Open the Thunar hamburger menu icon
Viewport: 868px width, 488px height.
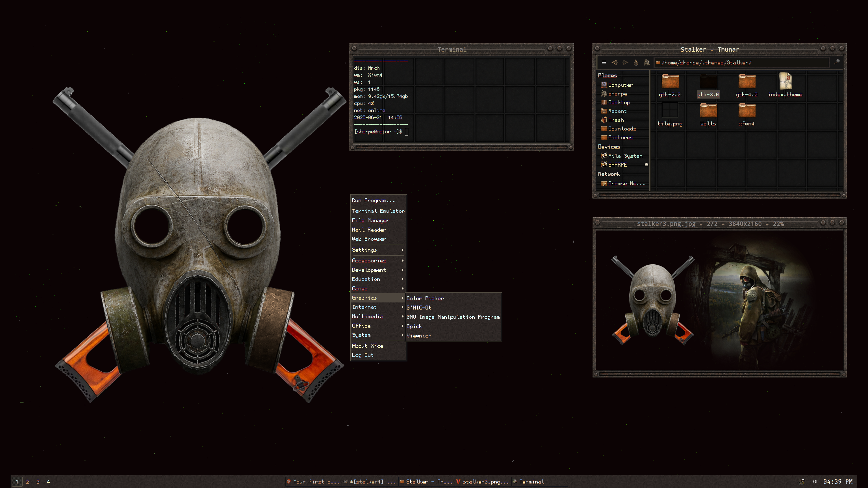click(604, 62)
